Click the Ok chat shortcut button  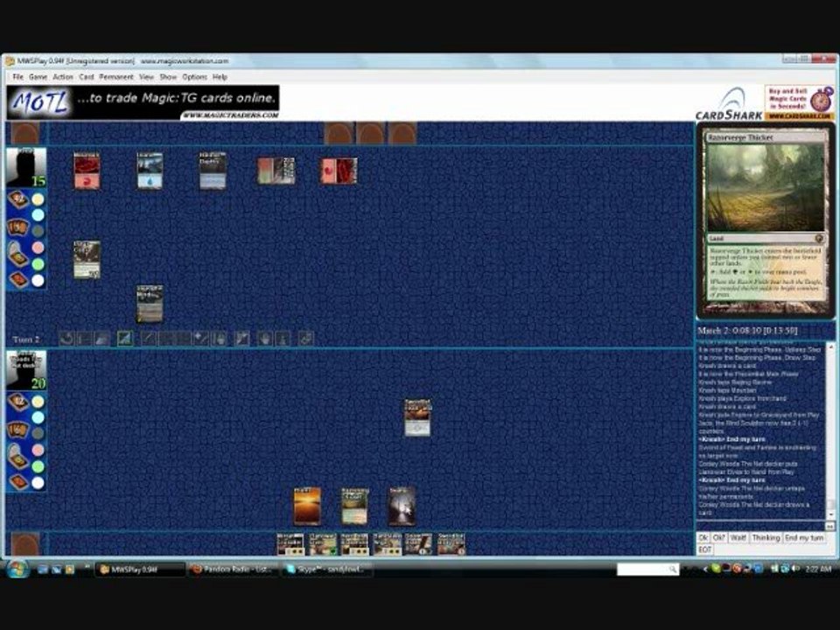[x=703, y=537]
